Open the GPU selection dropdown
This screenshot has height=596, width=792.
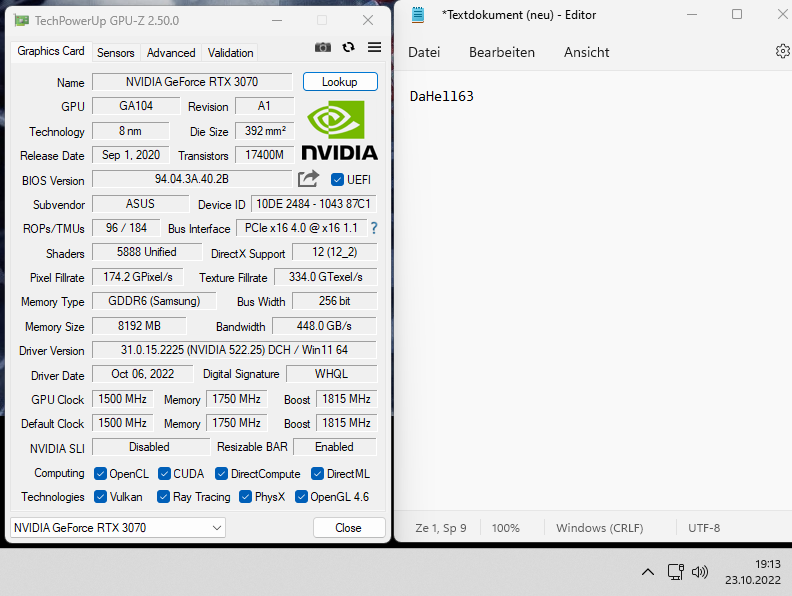pos(118,528)
